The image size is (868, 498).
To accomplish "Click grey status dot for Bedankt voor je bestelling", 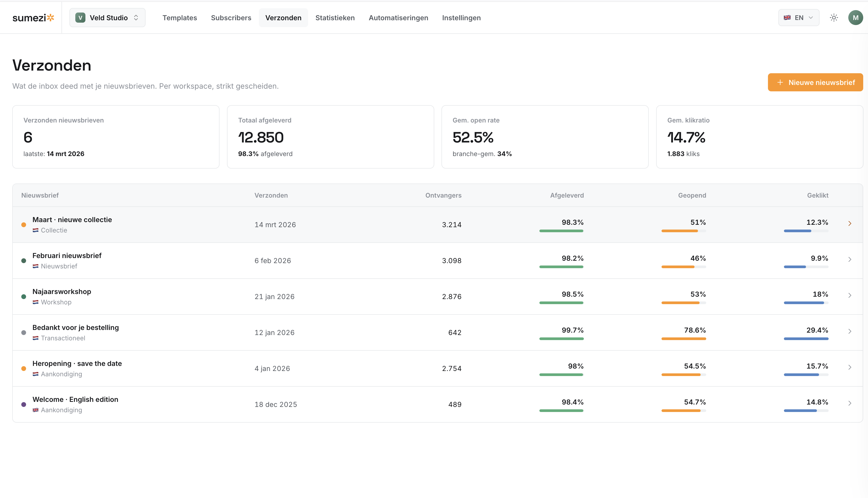I will tap(24, 332).
